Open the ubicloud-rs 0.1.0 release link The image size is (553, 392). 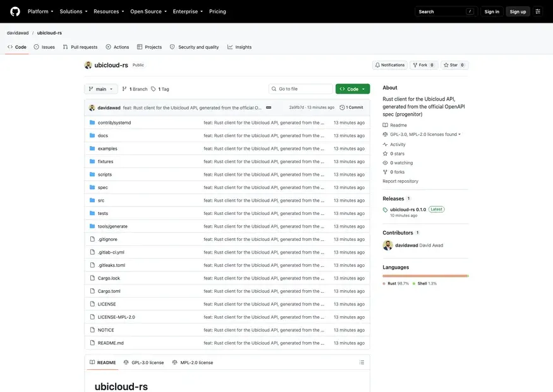[408, 209]
